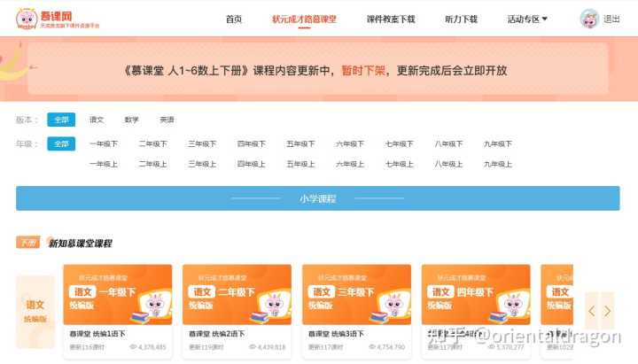Open the user avatar in header
This screenshot has height=364, width=638.
tap(589, 19)
